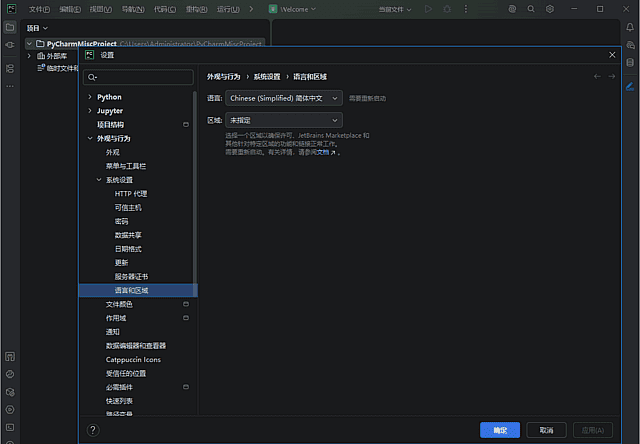Open the 视图(V) menu
Screen dimensions: 640x444
(x=101, y=9)
